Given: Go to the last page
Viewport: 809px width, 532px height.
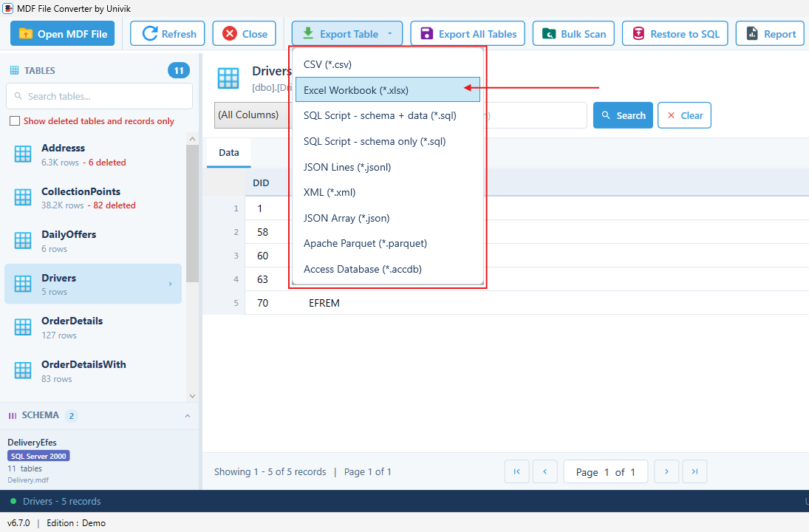Looking at the screenshot, I should (x=695, y=471).
